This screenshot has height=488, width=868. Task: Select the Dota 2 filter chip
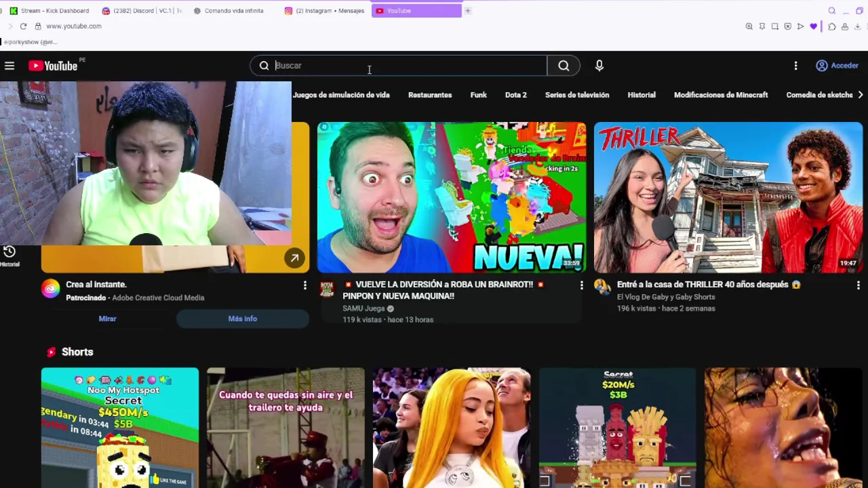(516, 95)
